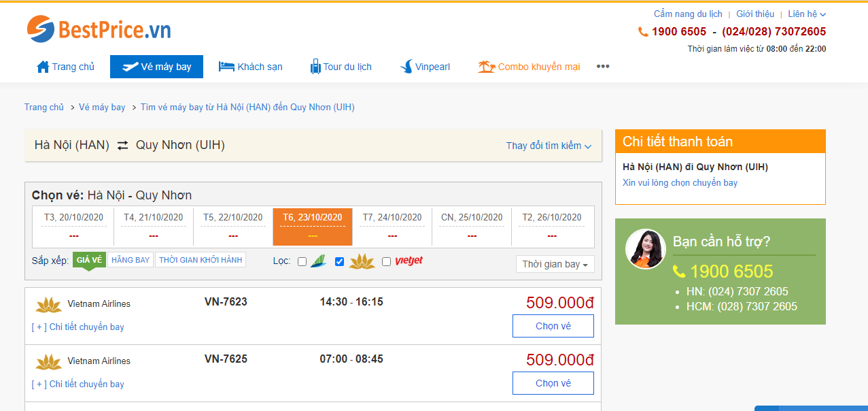Open the Trang chủ navigation item
Screen dimensions: 868x411
coord(66,67)
